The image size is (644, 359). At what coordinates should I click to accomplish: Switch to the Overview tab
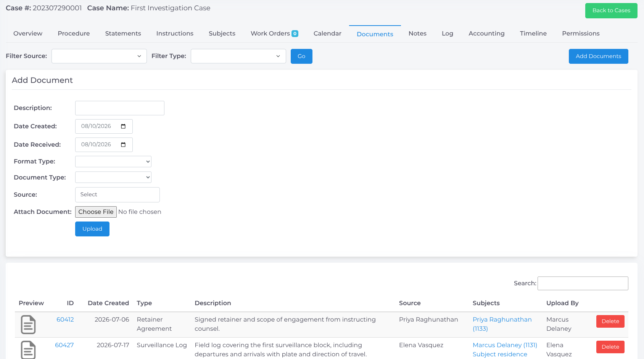[28, 34]
